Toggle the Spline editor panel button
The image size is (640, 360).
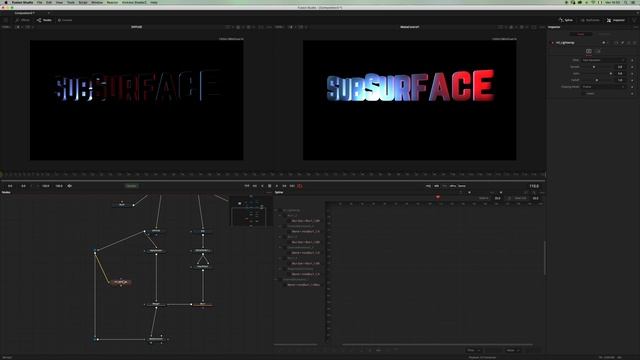tap(566, 20)
